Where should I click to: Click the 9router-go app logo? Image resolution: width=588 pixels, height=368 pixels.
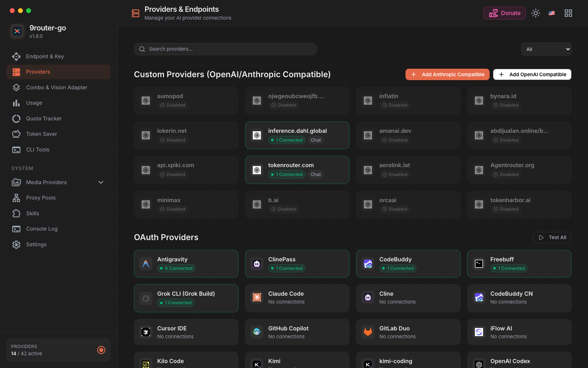(x=17, y=31)
